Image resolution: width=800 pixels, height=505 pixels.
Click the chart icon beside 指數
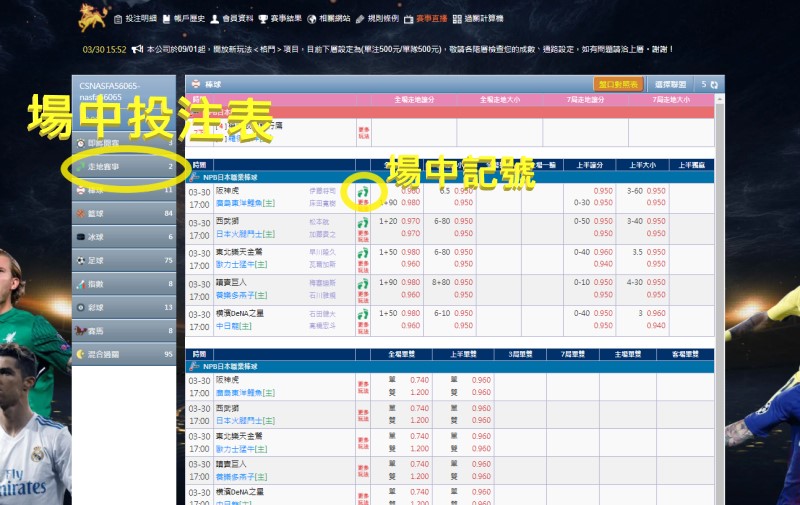[81, 284]
